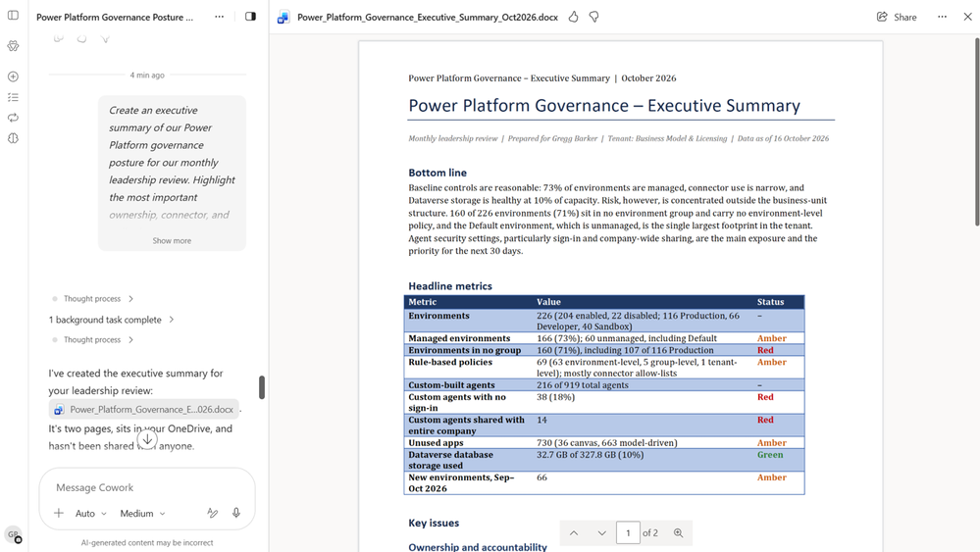
Task: Toggle the document side panel view icon
Action: (250, 17)
